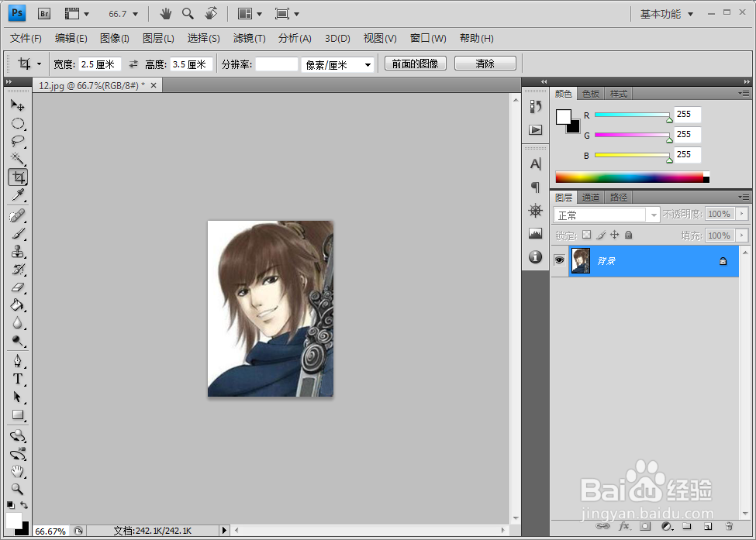Image resolution: width=756 pixels, height=540 pixels.
Task: Open the History panel icon
Action: tap(535, 106)
